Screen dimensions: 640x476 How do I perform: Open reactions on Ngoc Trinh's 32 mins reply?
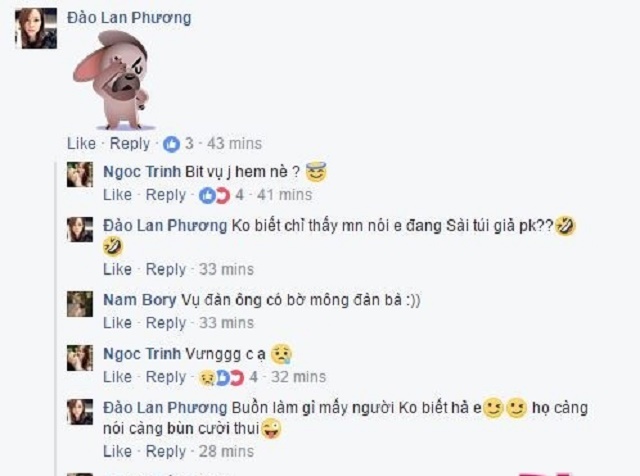pos(228,378)
